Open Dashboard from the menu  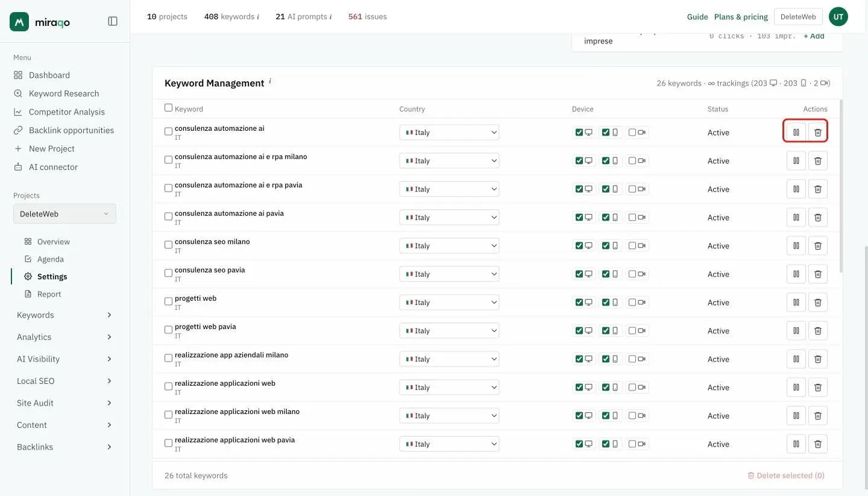pyautogui.click(x=49, y=75)
